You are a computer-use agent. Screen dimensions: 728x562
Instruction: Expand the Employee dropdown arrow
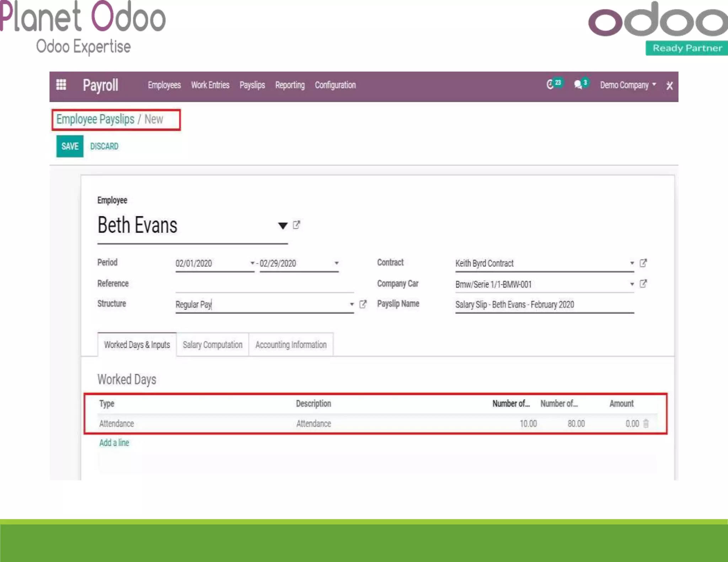[x=283, y=226]
